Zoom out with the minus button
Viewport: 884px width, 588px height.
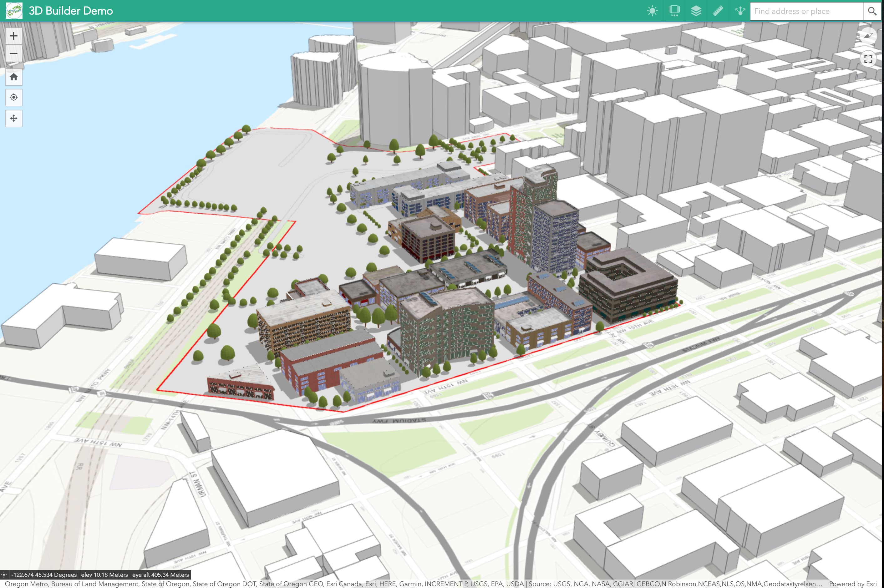(x=13, y=53)
